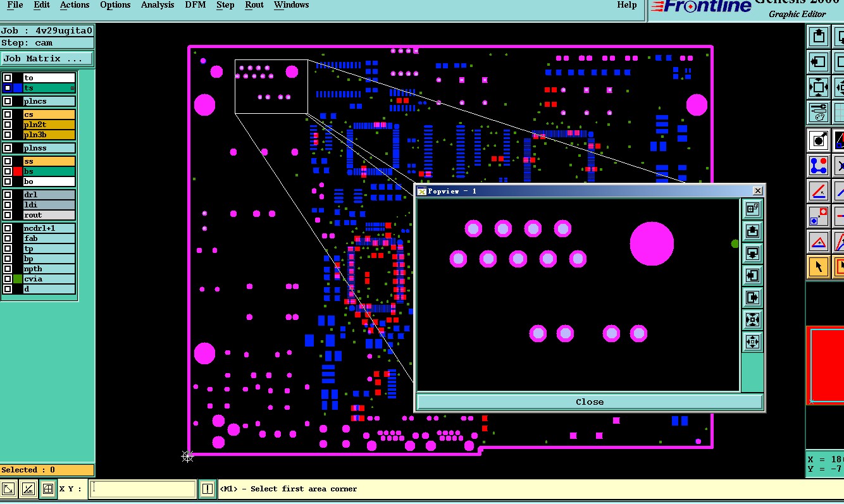Pan left in the Popview window
The height and width of the screenshot is (504, 844).
[752, 275]
